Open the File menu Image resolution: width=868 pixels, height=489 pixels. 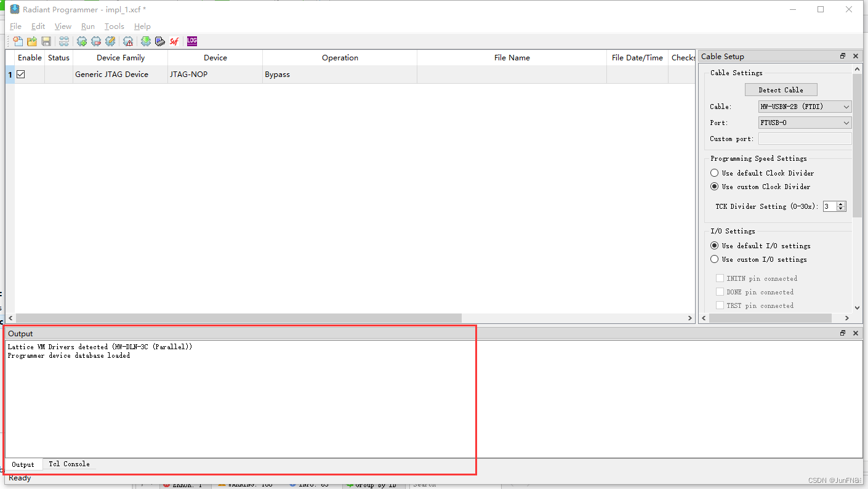(15, 26)
